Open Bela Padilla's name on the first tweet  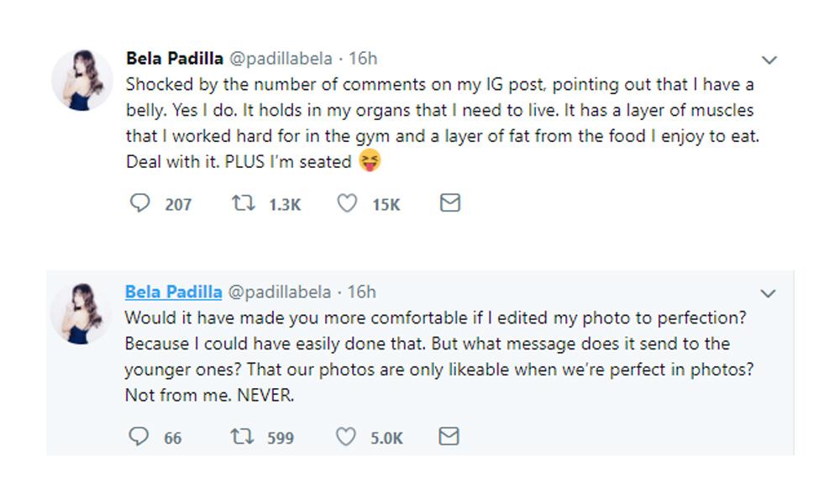[x=174, y=59]
